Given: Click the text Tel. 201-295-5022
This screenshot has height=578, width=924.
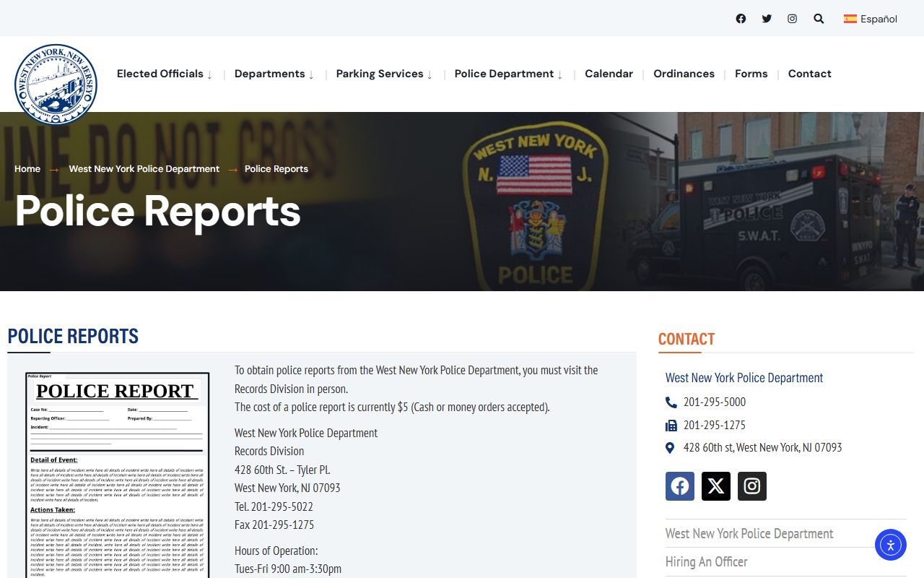Looking at the screenshot, I should 274,506.
